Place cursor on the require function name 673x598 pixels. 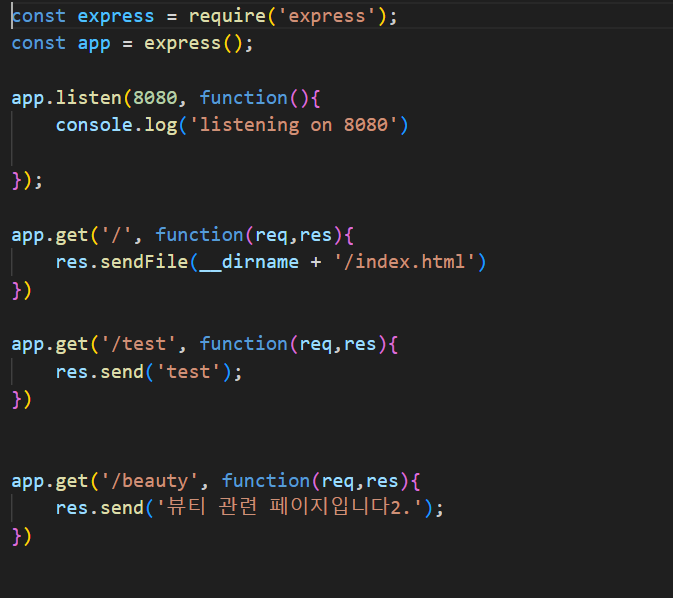click(x=227, y=17)
